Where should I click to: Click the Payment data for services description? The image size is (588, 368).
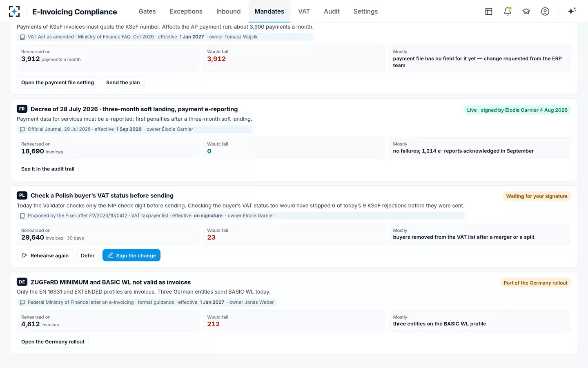point(134,119)
